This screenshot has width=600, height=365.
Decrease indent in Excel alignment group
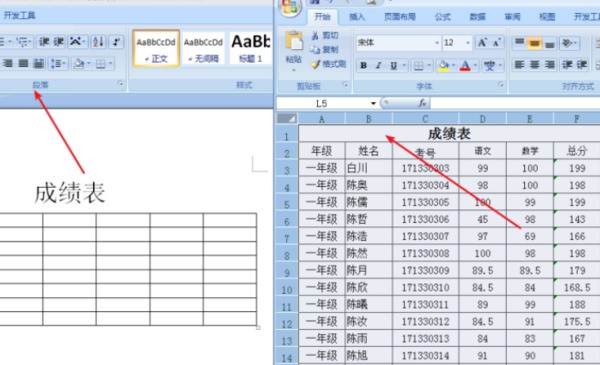(567, 65)
